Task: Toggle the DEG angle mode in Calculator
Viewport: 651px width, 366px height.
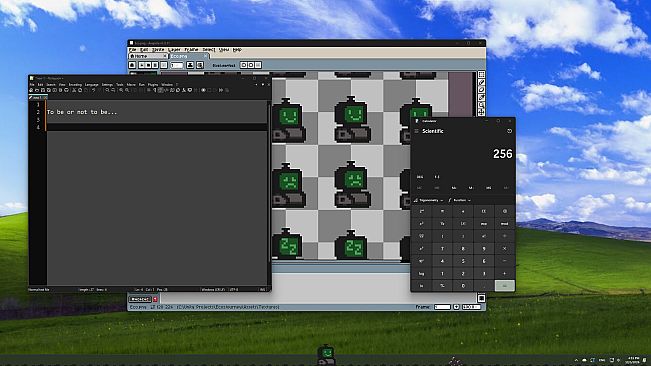Action: coord(420,177)
